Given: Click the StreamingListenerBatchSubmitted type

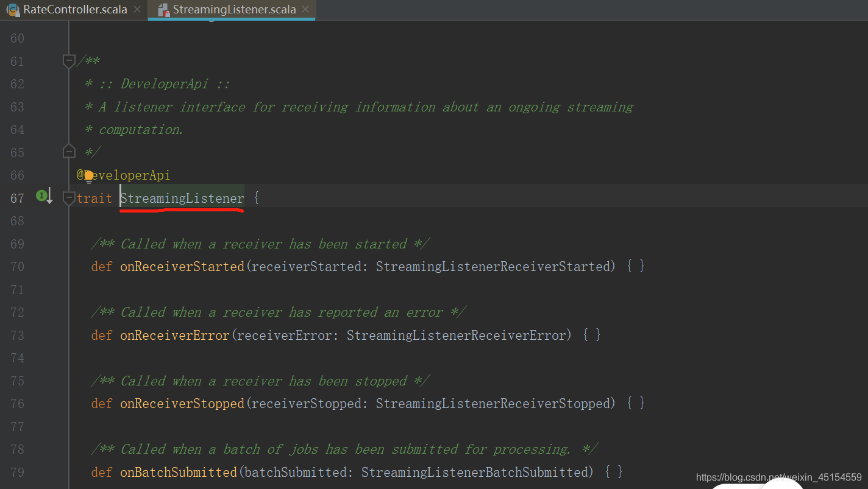Looking at the screenshot, I should pyautogui.click(x=475, y=472).
